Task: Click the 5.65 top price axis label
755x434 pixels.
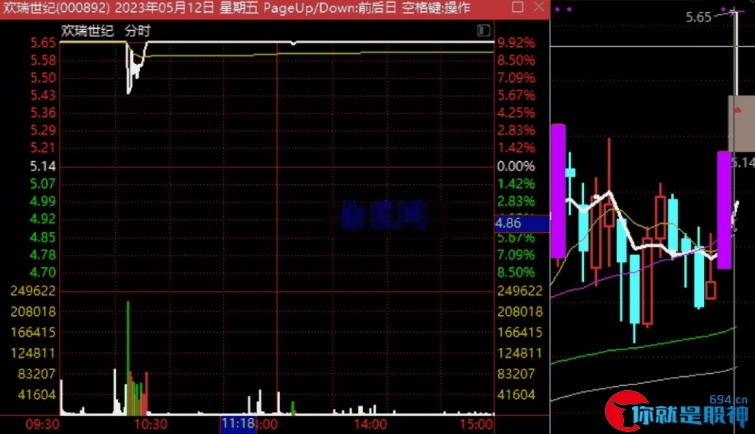Action: coord(43,43)
